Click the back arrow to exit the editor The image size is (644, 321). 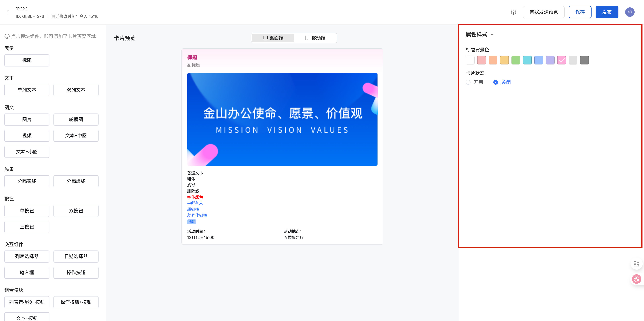[8, 12]
